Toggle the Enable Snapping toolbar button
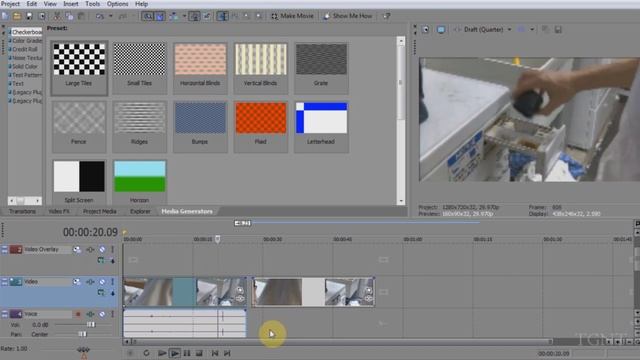This screenshot has width=640, height=360. 147,16
